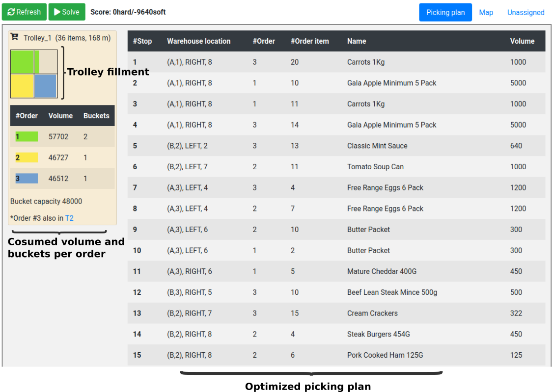This screenshot has width=553, height=392.
Task: Click the Refresh button
Action: [x=24, y=12]
